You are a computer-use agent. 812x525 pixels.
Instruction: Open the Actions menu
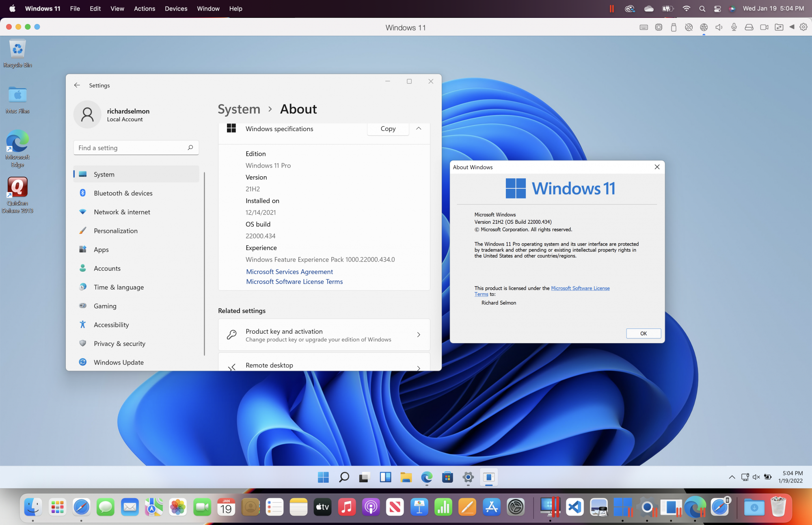click(x=145, y=9)
